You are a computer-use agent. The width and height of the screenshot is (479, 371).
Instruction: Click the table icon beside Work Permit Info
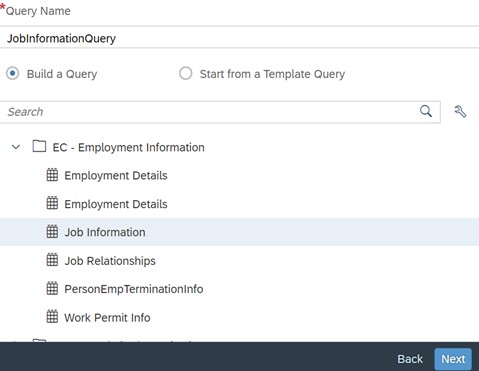[x=52, y=317]
